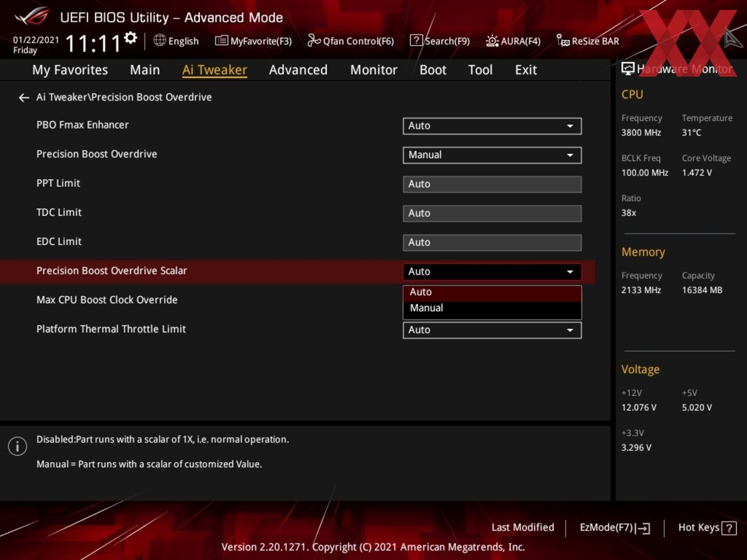Open the Boot tab
The image size is (747, 560).
click(x=433, y=70)
